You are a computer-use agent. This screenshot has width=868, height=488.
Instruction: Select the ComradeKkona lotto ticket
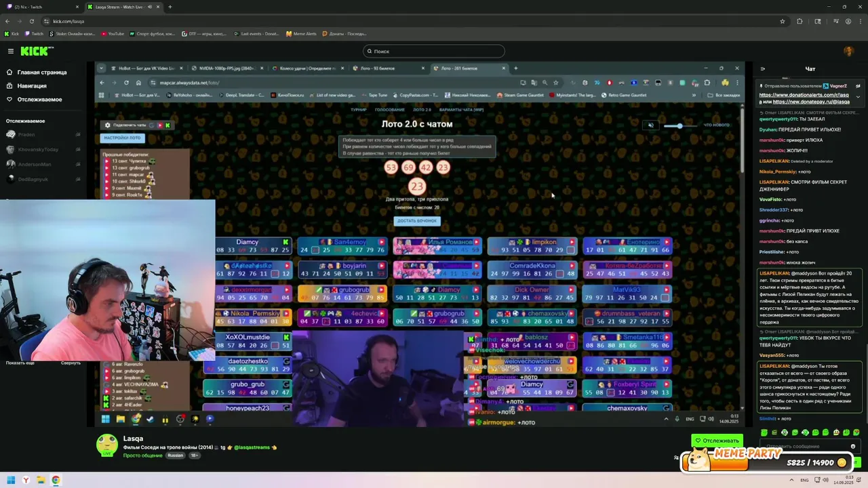532,270
